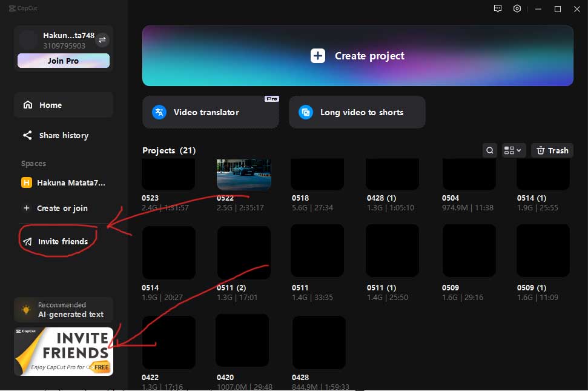This screenshot has width=588, height=391.
Task: Open the Trash button
Action: (x=552, y=150)
